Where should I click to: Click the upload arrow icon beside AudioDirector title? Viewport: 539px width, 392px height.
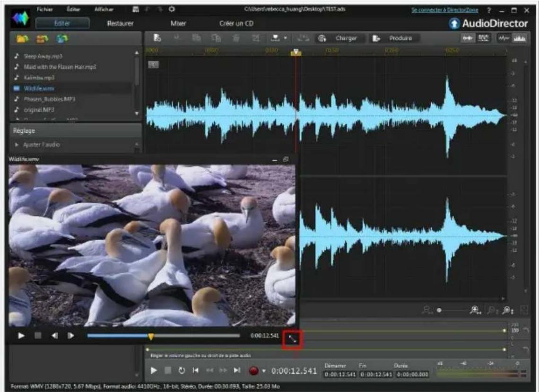[x=454, y=23]
